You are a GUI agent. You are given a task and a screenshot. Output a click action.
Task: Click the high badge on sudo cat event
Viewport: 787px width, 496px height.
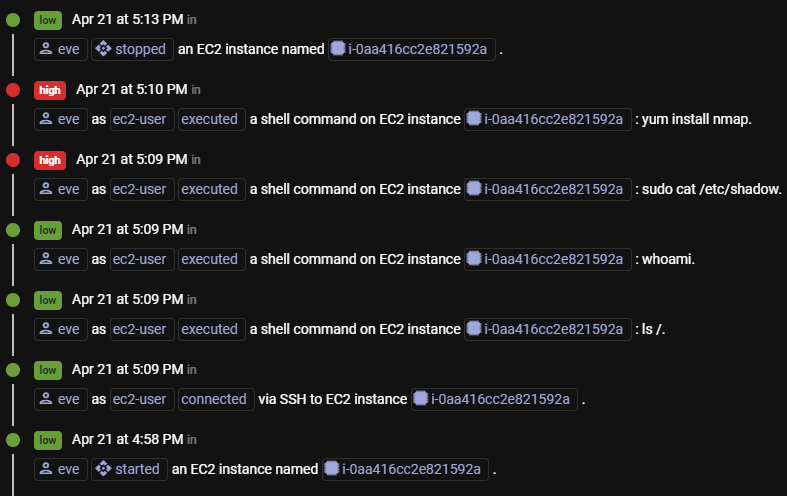pyautogui.click(x=50, y=160)
